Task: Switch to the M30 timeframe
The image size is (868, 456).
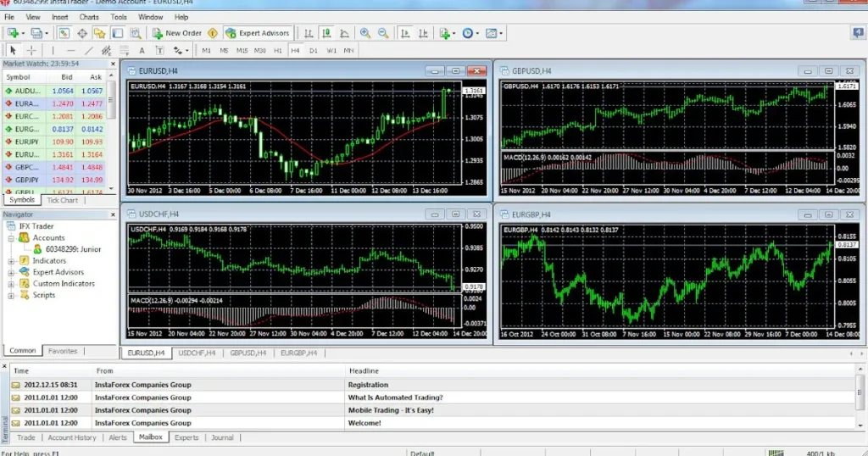Action: (x=259, y=50)
